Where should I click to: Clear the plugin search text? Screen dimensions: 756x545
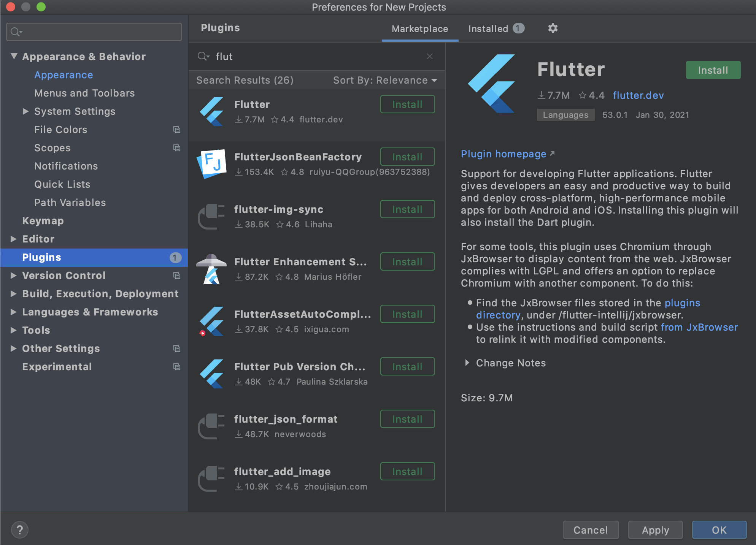430,56
